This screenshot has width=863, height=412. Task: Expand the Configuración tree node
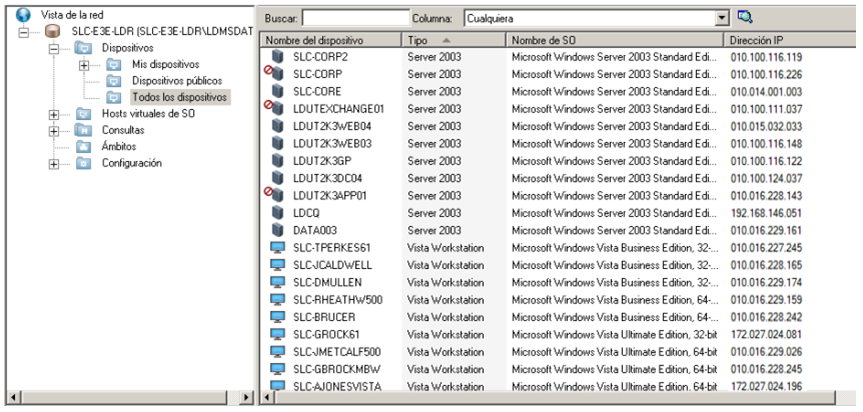[x=53, y=163]
